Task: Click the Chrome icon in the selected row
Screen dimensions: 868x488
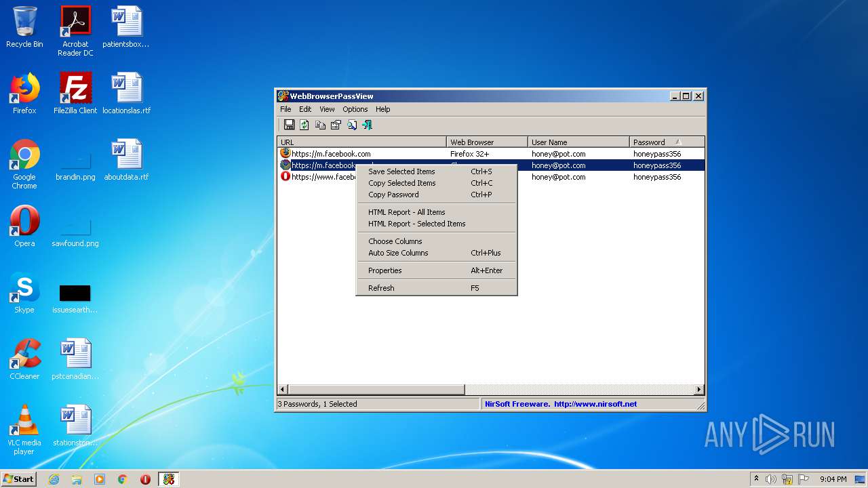Action: [285, 165]
